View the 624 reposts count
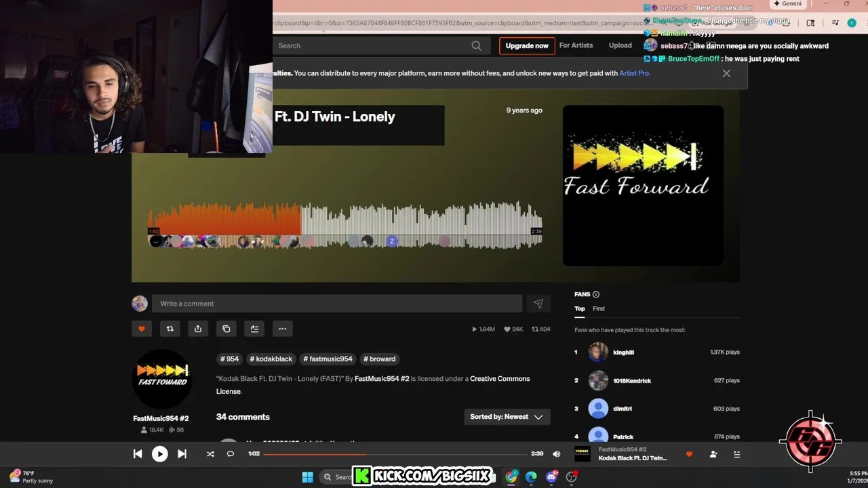 (x=540, y=329)
